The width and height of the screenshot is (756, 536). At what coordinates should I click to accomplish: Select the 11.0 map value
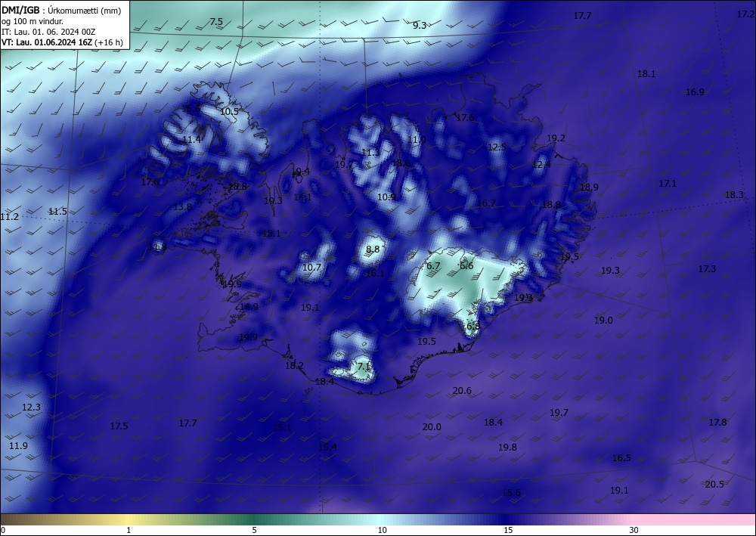417,140
